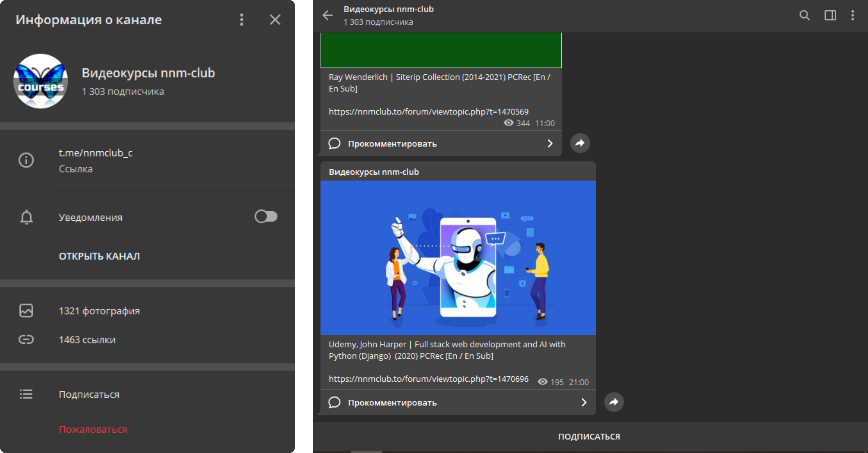The height and width of the screenshot is (453, 868).
Task: Click the butterfly courses channel avatar
Action: (x=40, y=81)
